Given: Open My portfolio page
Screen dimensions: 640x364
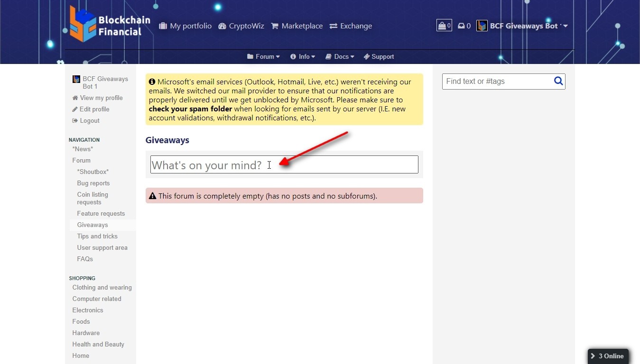Looking at the screenshot, I should [x=185, y=26].
